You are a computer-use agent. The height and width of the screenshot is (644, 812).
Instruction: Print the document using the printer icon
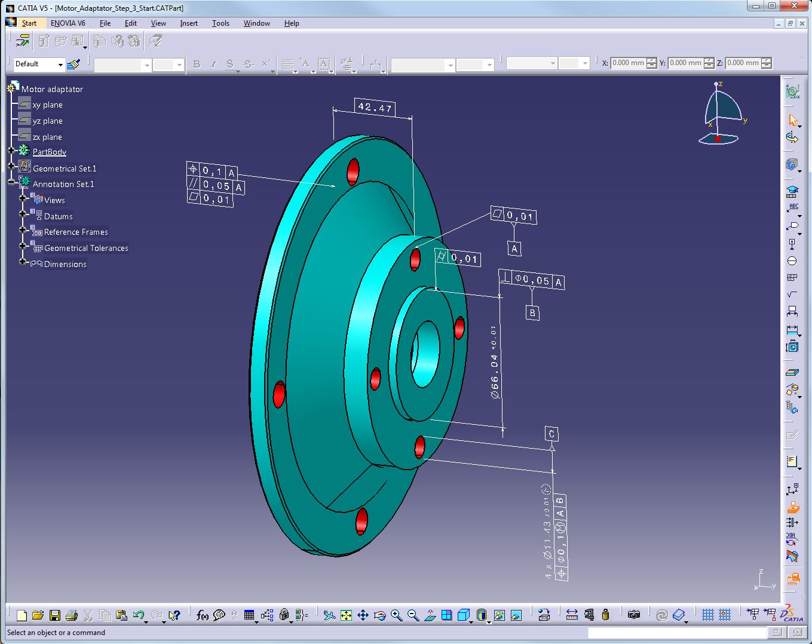point(72,615)
